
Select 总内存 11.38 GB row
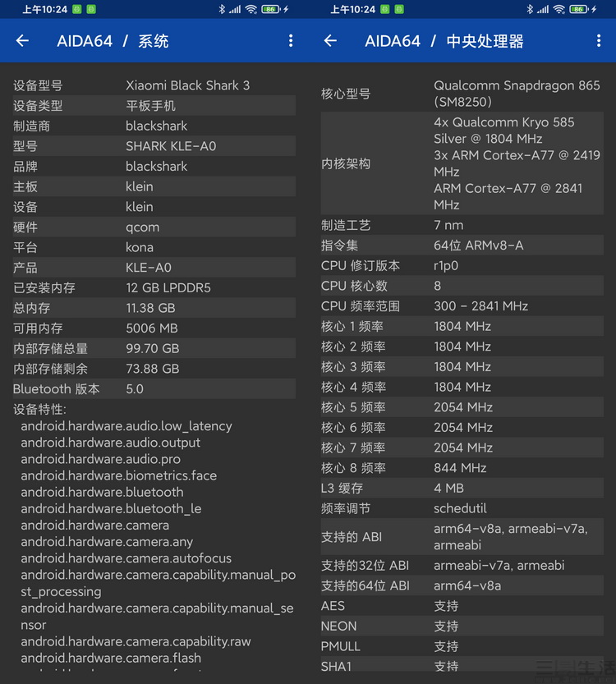point(154,308)
